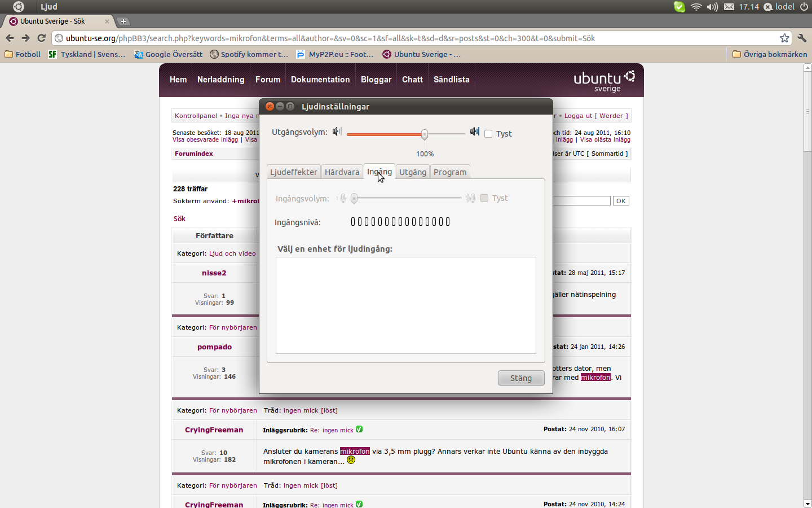Click the Stäng button
The width and height of the screenshot is (812, 508).
coord(521,378)
